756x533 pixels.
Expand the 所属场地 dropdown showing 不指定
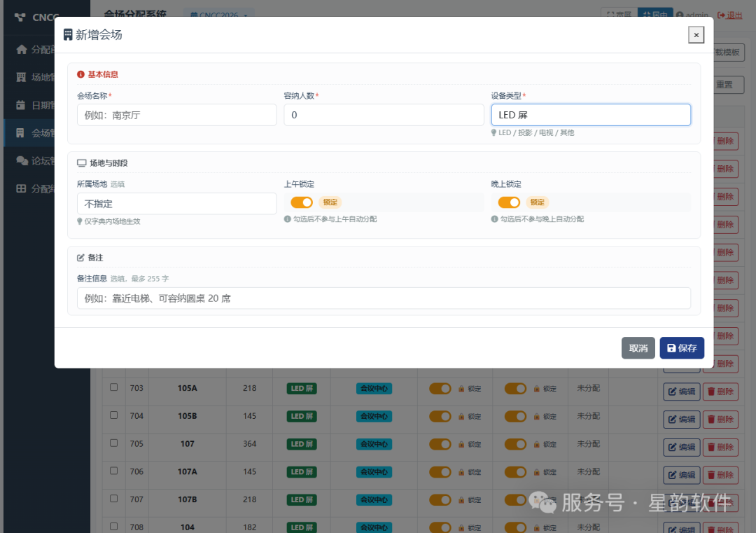[177, 204]
